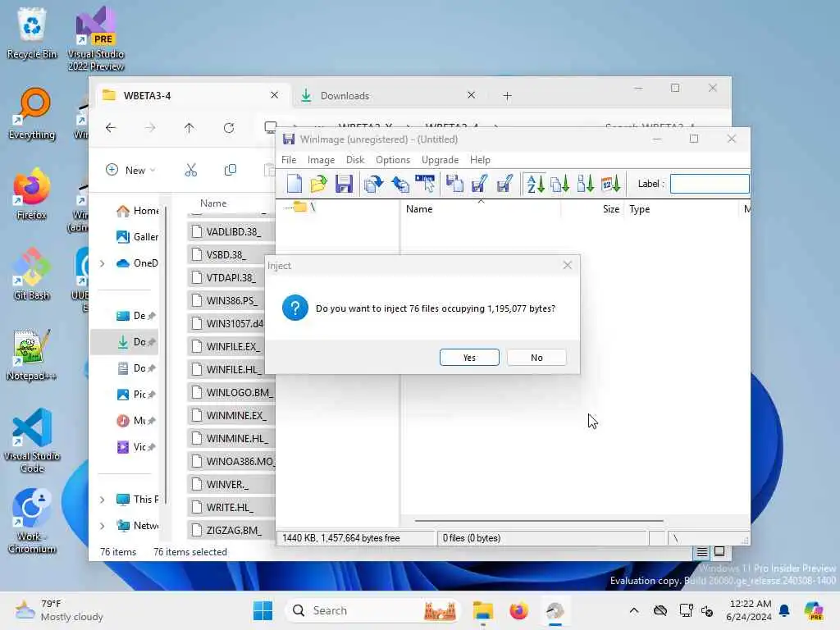Click the Write disk icon in WinImage toolbar
Screen dimensions: 840x630
[x=479, y=184]
